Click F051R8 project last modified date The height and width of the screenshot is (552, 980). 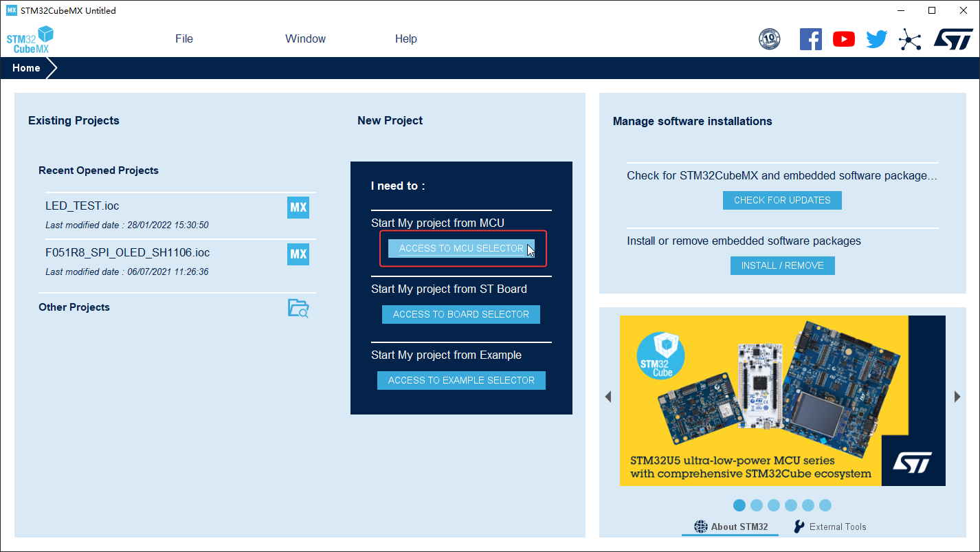coord(127,272)
